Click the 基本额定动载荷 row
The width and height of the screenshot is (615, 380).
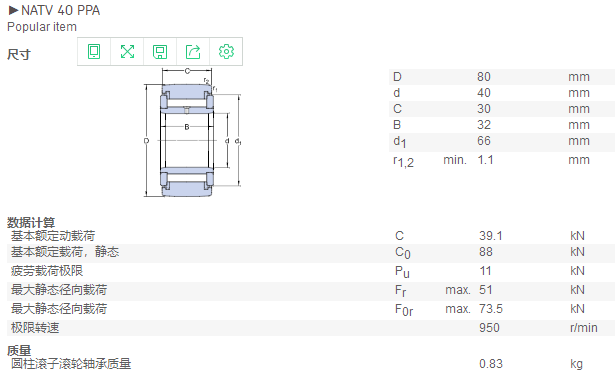pos(311,236)
